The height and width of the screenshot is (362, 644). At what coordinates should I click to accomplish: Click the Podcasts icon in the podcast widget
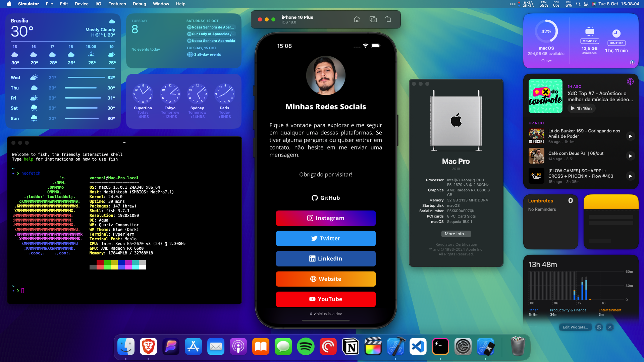coord(630,82)
